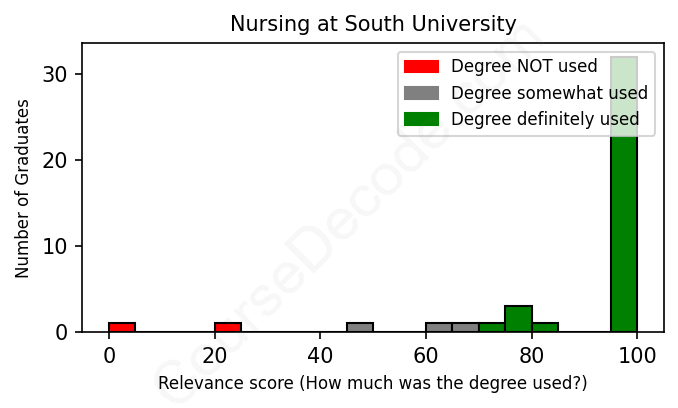
Task: Click the chart title 'Nursing at South University'
Action: [373, 24]
